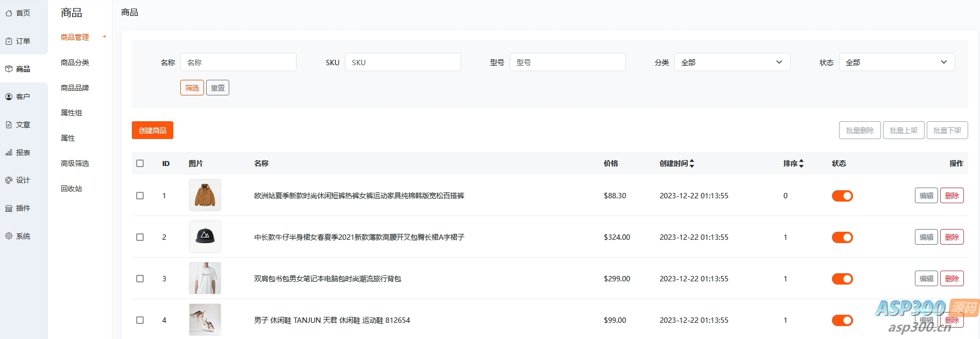Click the brown jacket product thumbnail
The height and width of the screenshot is (339, 980).
205,195
